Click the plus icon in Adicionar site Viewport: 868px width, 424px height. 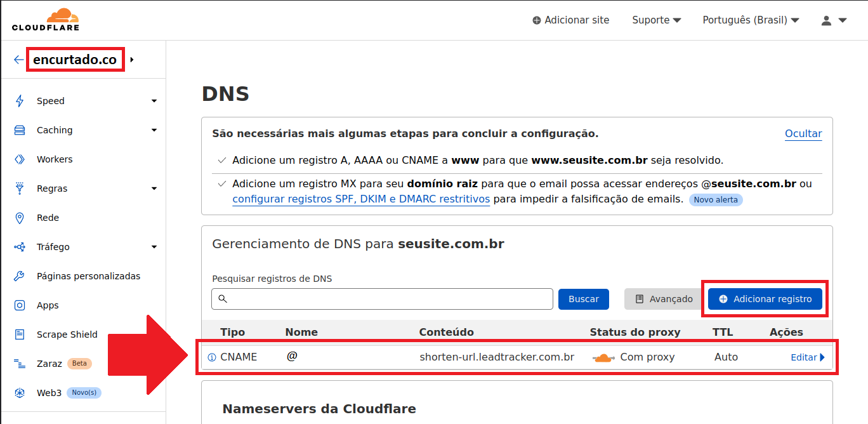(x=537, y=20)
